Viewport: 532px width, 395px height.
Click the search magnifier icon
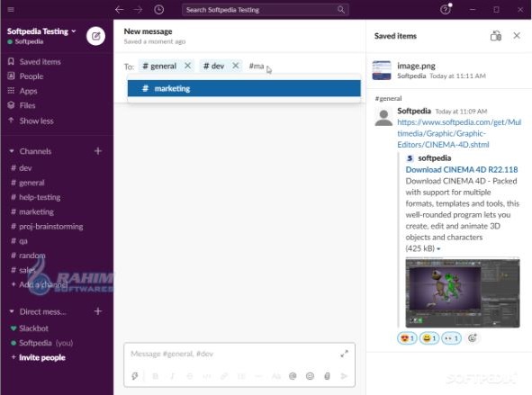[x=341, y=10]
